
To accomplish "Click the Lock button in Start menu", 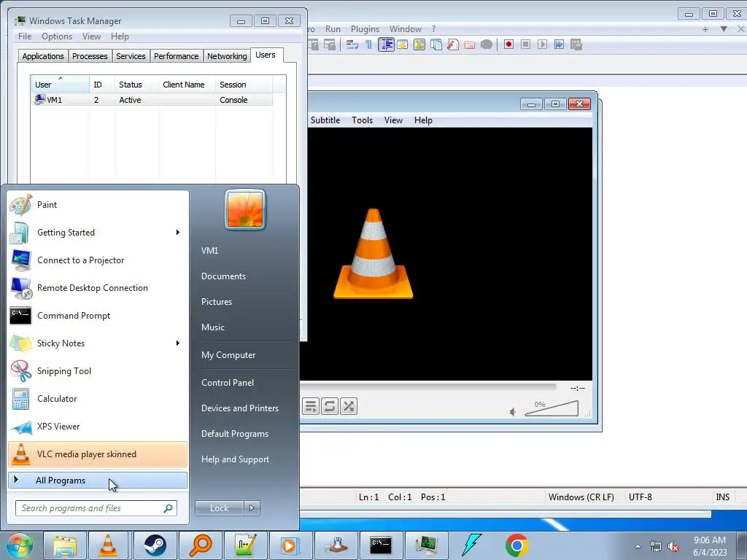I will (219, 508).
